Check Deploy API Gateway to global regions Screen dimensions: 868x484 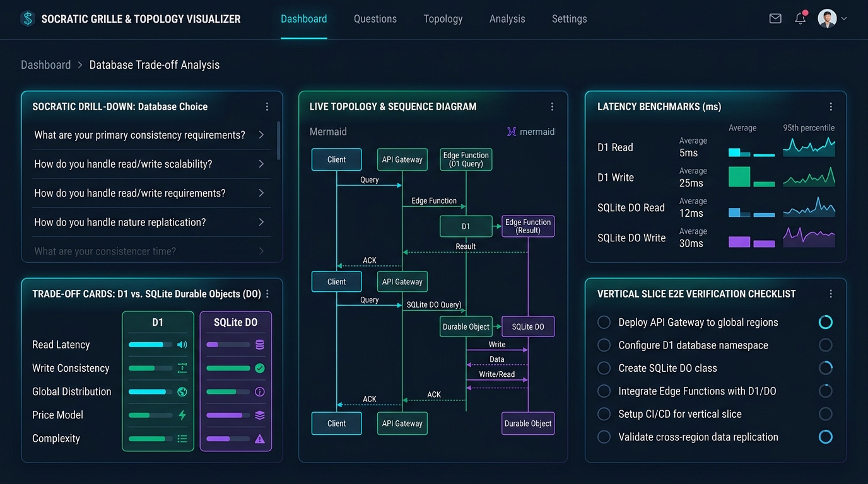tap(604, 322)
